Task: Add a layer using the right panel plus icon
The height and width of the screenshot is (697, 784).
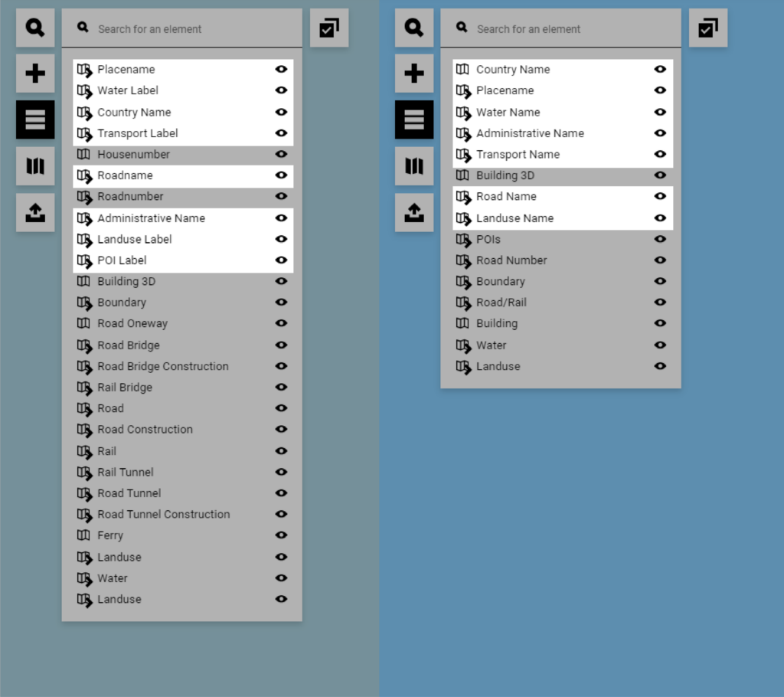Action: coord(413,74)
